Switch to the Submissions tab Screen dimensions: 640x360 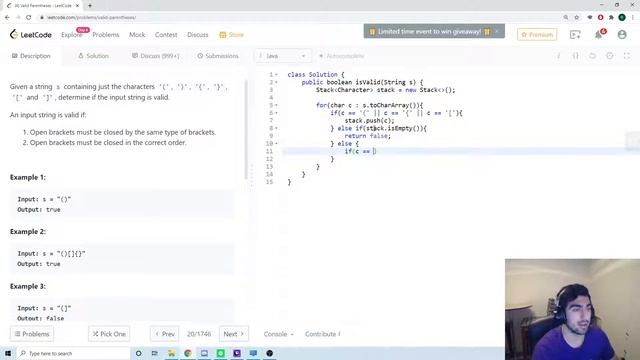(x=218, y=56)
